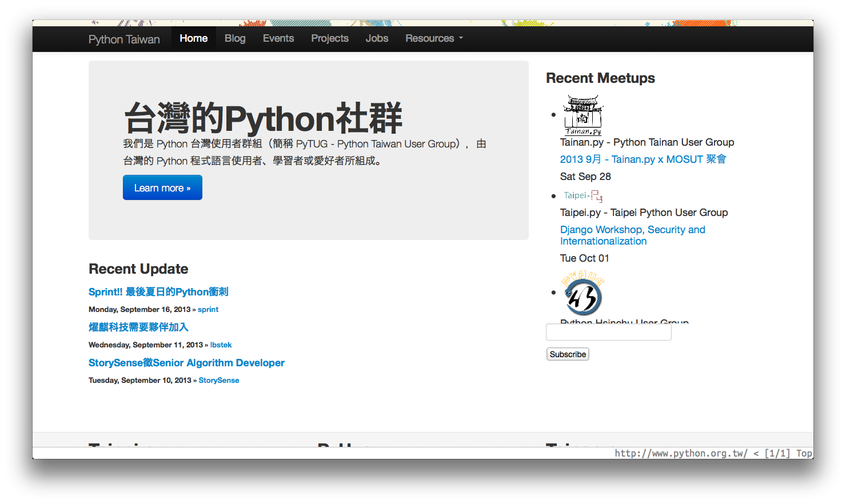Open the Projects navigation item
This screenshot has width=846, height=504.
point(330,38)
